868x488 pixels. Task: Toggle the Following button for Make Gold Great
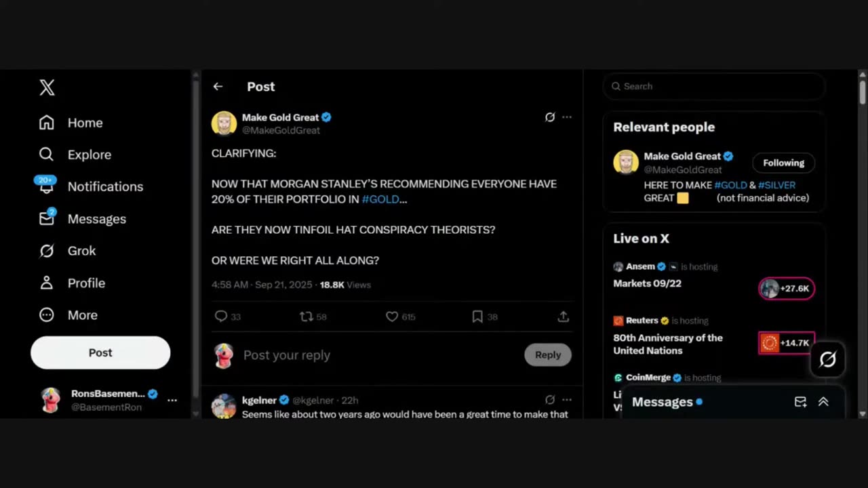783,163
